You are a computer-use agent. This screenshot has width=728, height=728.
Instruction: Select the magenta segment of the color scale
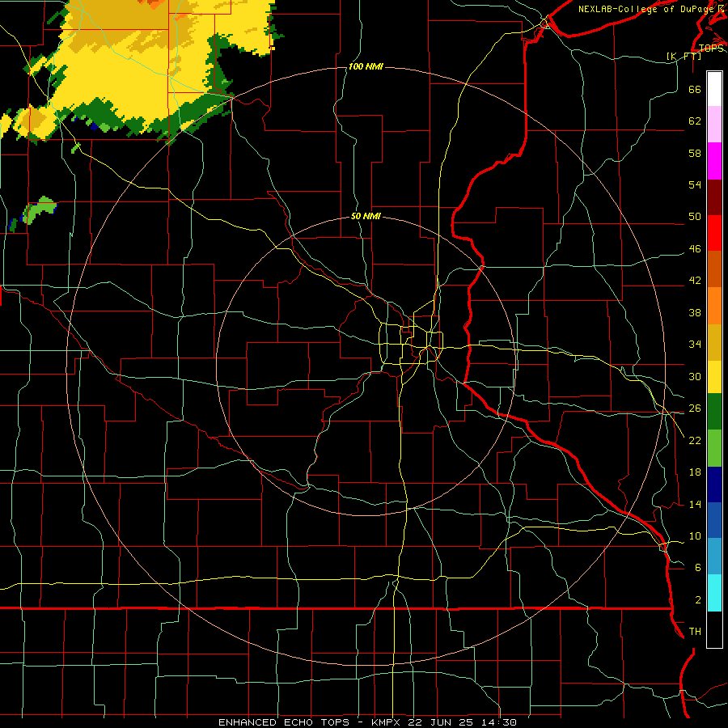point(714,161)
